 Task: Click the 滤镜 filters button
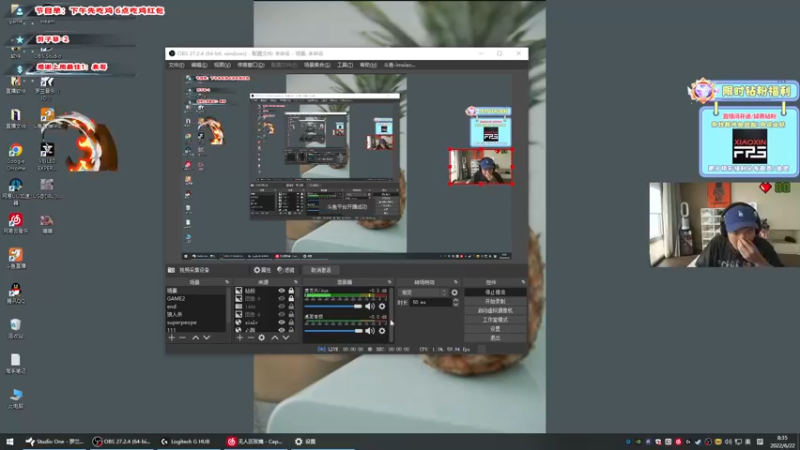286,270
